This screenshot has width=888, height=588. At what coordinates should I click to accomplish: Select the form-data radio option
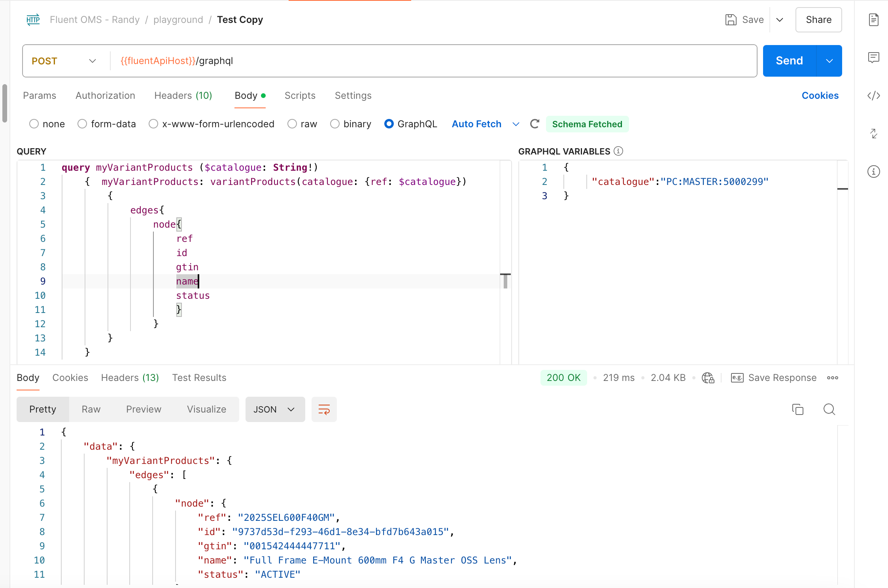[82, 124]
